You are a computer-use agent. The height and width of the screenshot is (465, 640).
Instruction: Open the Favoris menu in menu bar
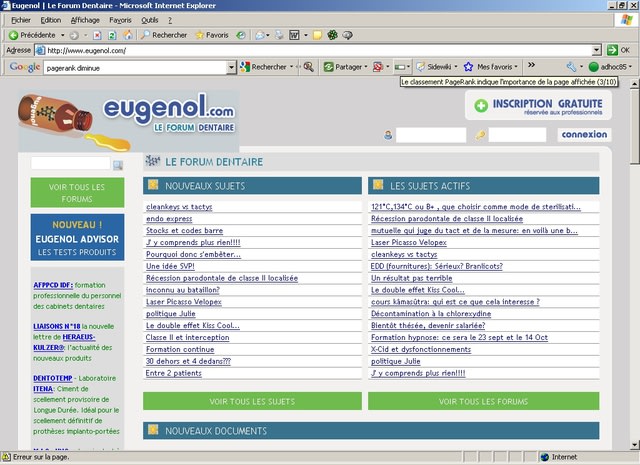click(x=120, y=20)
